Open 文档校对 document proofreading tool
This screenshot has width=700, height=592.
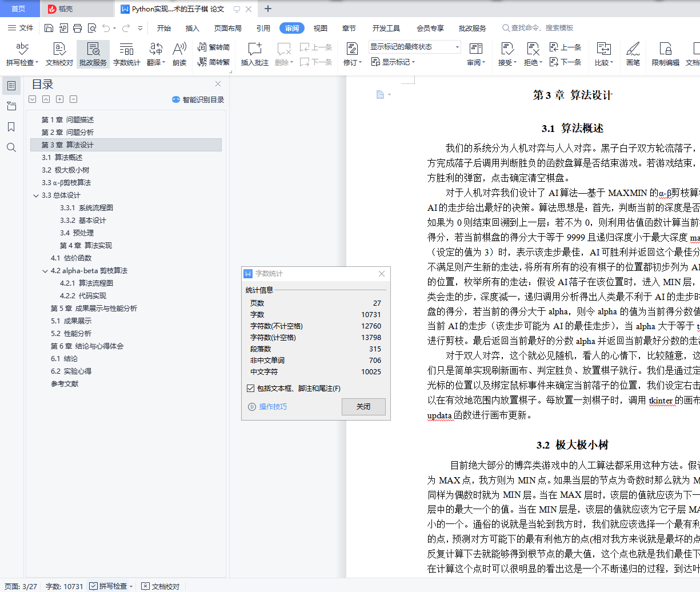[59, 54]
